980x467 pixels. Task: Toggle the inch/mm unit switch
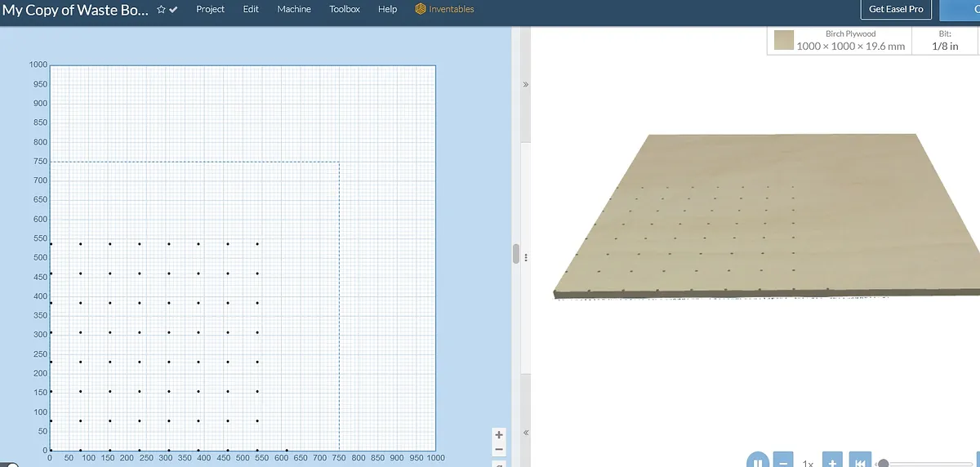(x=10, y=465)
